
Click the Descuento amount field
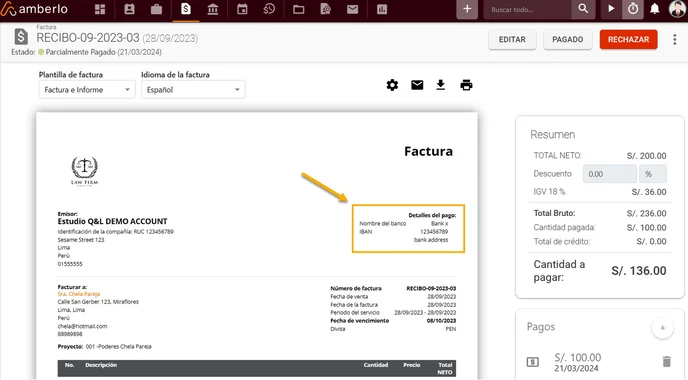[609, 174]
